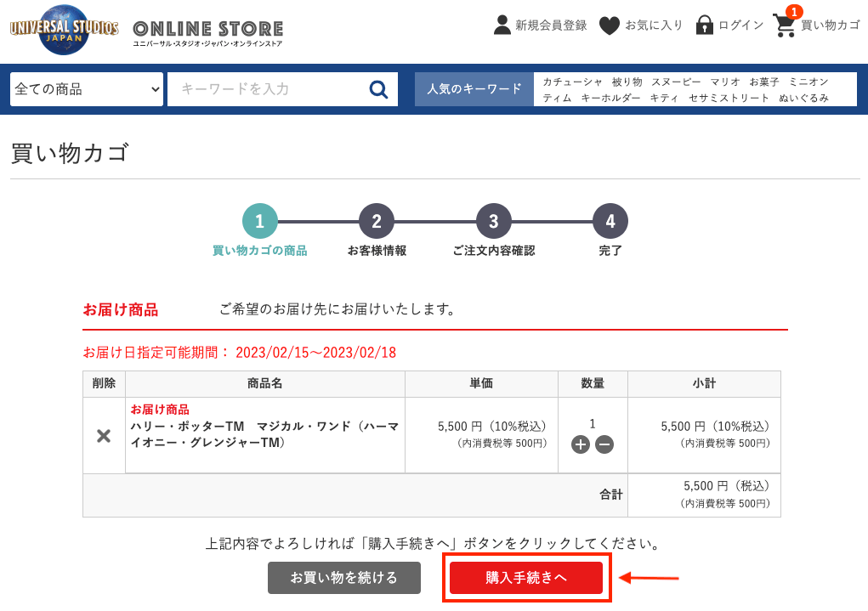Expand the 全ての商品 category dropdown
This screenshot has height=611, width=868.
tap(86, 89)
